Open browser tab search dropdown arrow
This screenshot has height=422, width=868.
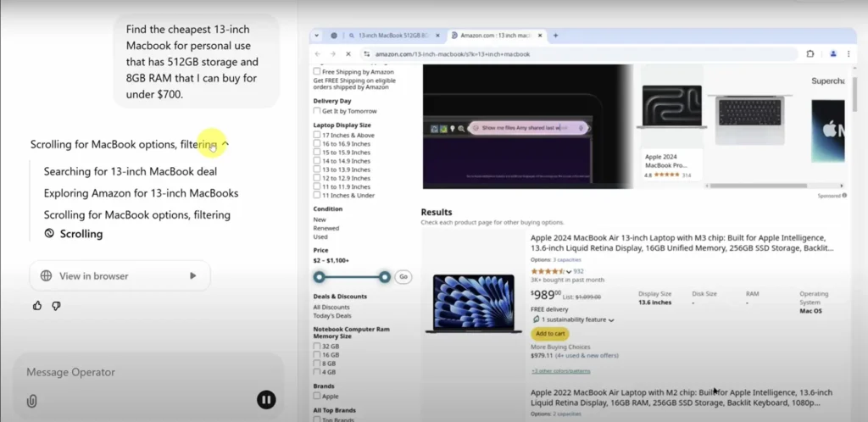[317, 36]
